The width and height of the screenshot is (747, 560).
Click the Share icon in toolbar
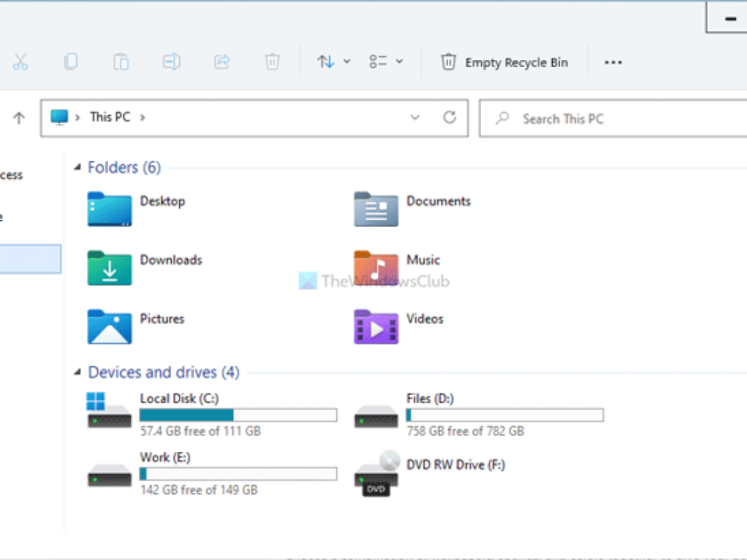click(222, 62)
